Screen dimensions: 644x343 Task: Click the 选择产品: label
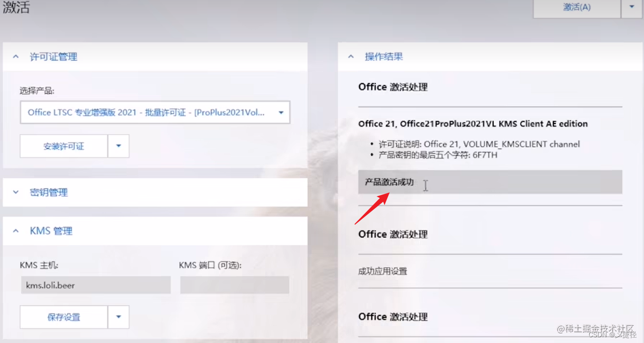(x=37, y=91)
